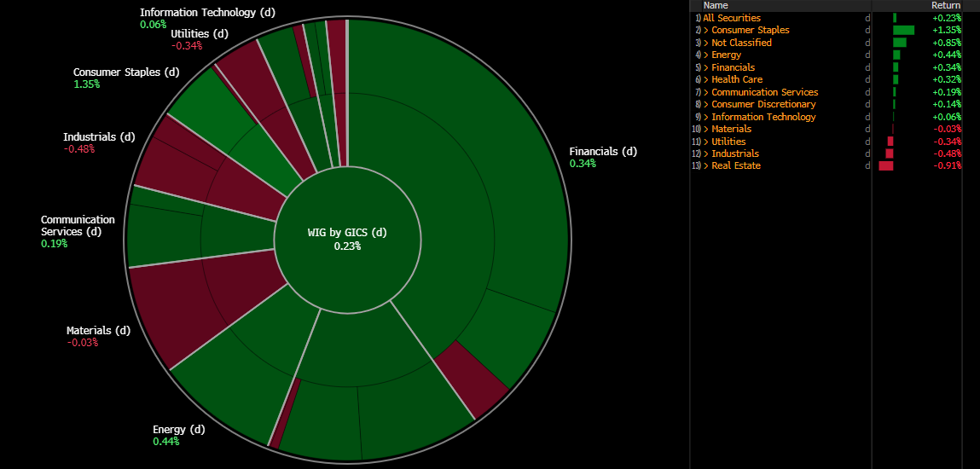Viewport: 980px width, 469px height.
Task: Select the +0.23% All Securities return
Action: [x=947, y=18]
